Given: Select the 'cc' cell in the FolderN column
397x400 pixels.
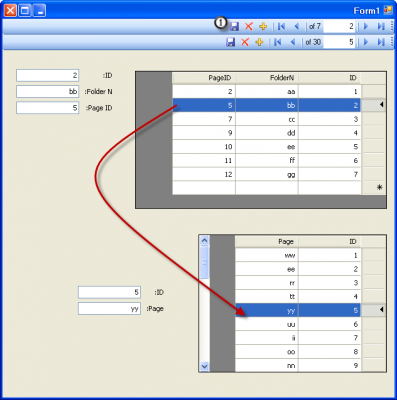Looking at the screenshot, I should point(267,119).
